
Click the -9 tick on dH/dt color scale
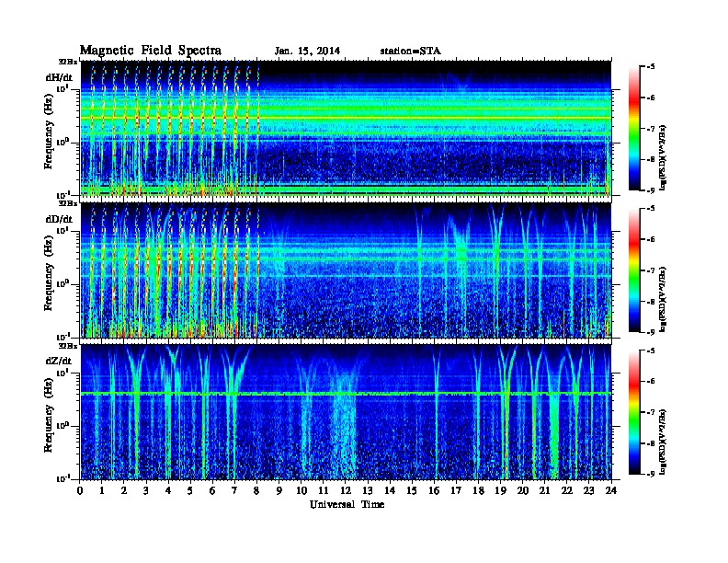click(x=650, y=190)
